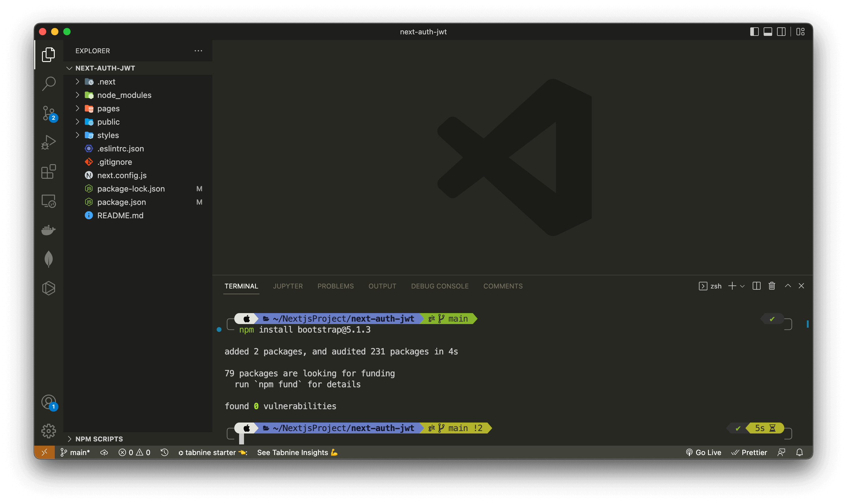
Task: Open Remote Explorer in activity bar
Action: pos(49,201)
